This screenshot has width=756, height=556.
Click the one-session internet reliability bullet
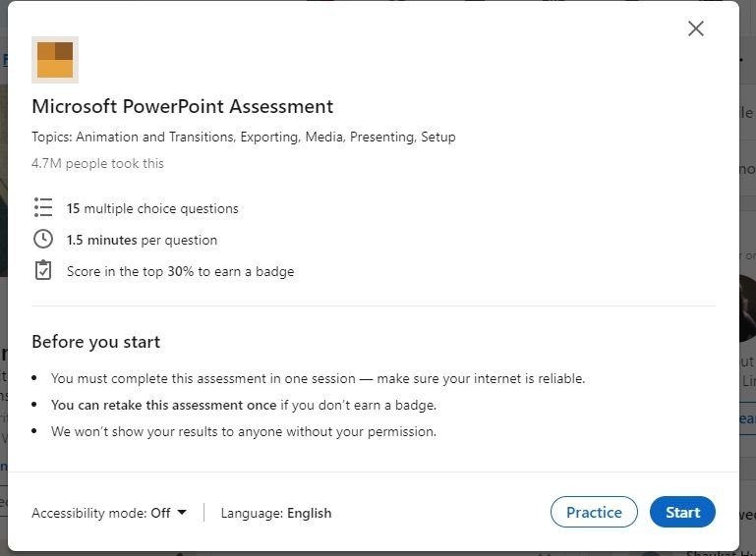click(x=318, y=378)
